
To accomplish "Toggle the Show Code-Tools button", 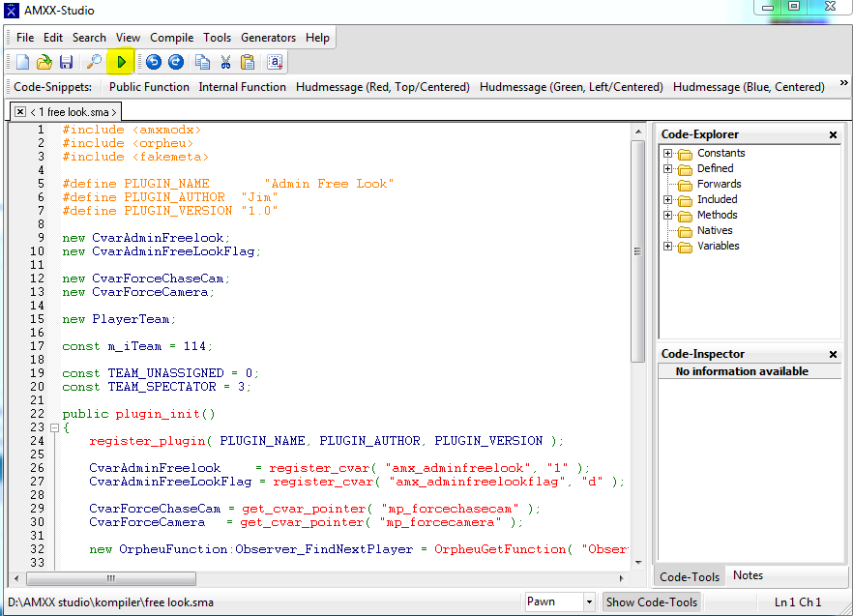I will point(651,601).
